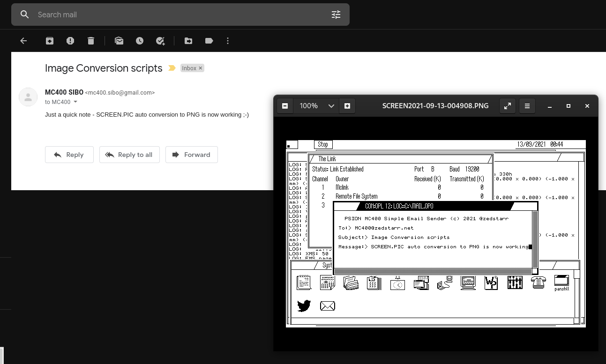606x364 pixels.
Task: Snooze this email with clock icon
Action: [x=140, y=41]
